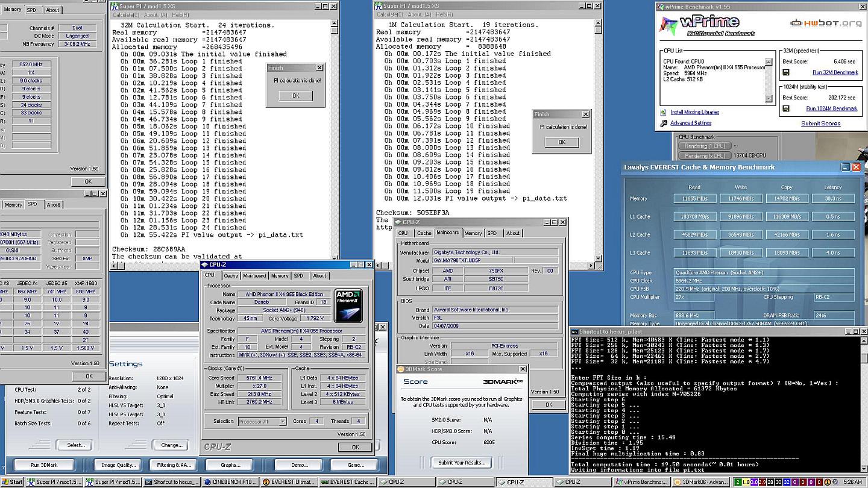Viewport: 868px width, 488px height.
Task: Click OK in the 32M PI calculation done dialog
Action: tap(295, 95)
